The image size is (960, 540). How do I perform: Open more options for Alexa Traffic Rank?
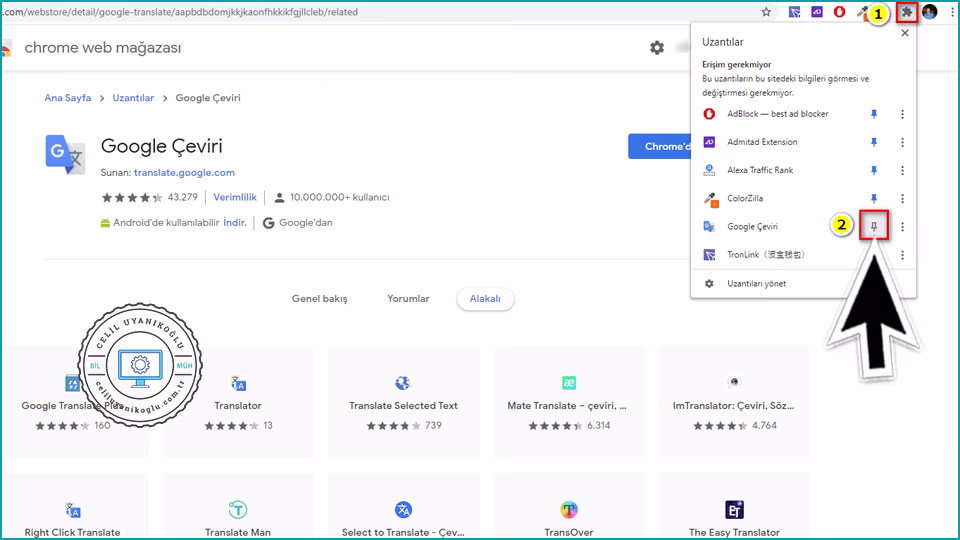coord(902,170)
